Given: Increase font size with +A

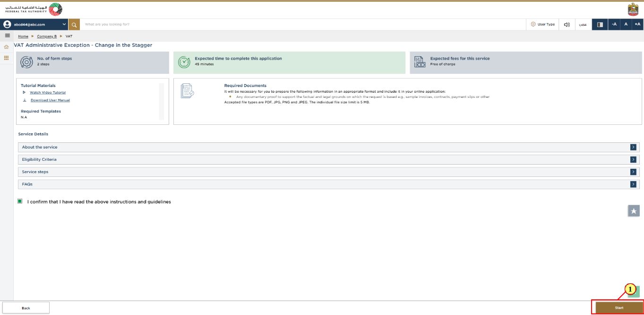Looking at the screenshot, I should [637, 24].
